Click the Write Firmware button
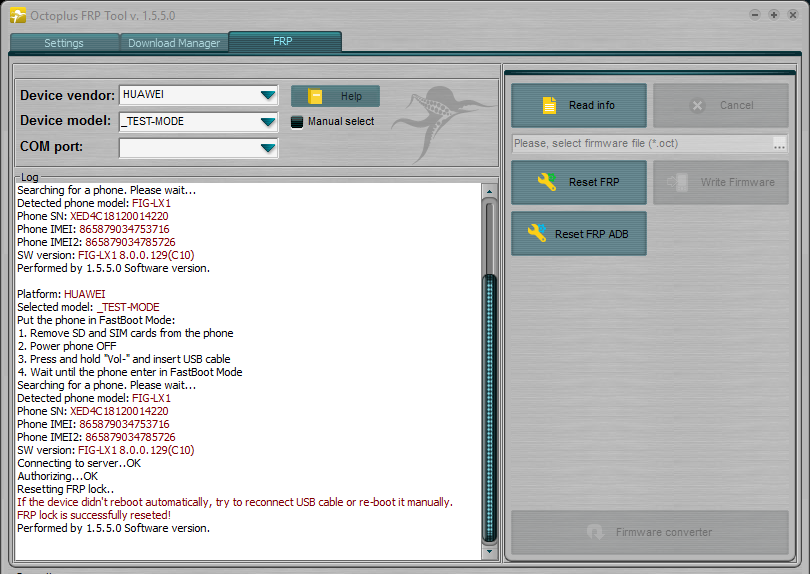Screen dimensions: 810x574 coord(721,182)
